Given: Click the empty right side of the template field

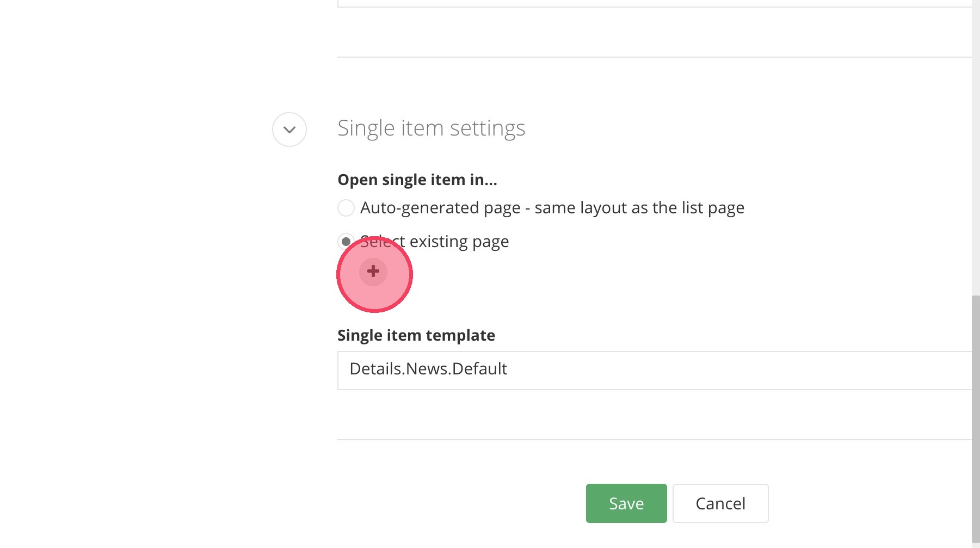Looking at the screenshot, I should pos(816,370).
